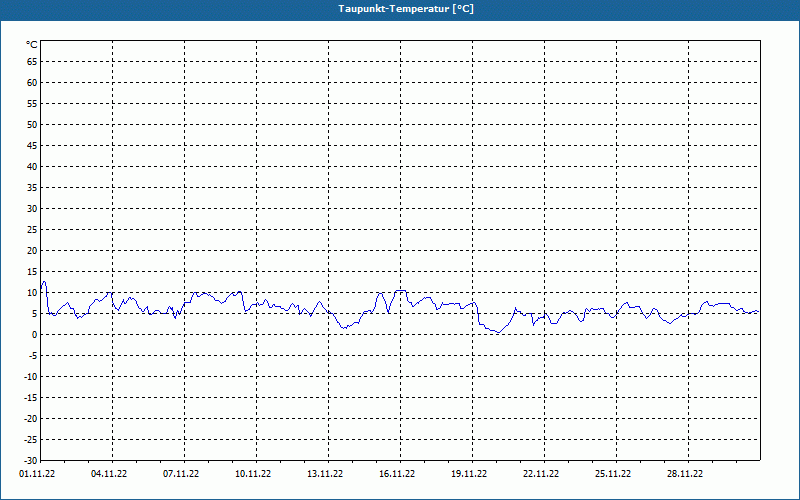Click the 65 value on the temperature axis
Image resolution: width=800 pixels, height=500 pixels.
tap(32, 62)
